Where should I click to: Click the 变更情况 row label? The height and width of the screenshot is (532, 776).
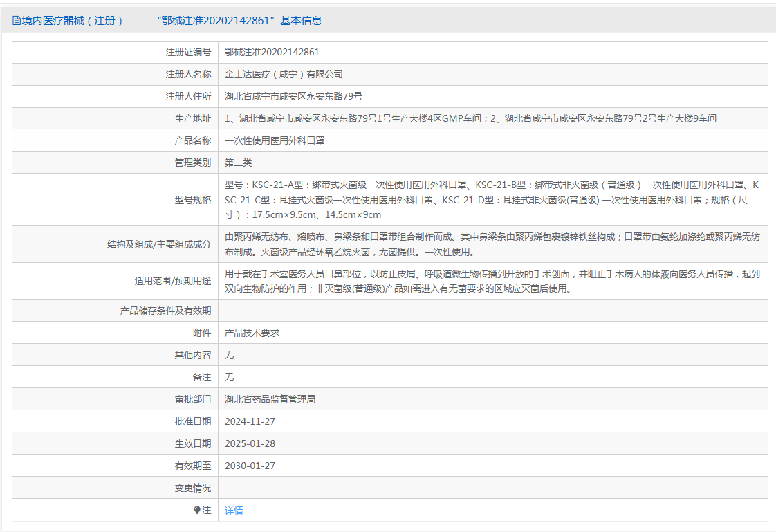[x=193, y=488]
